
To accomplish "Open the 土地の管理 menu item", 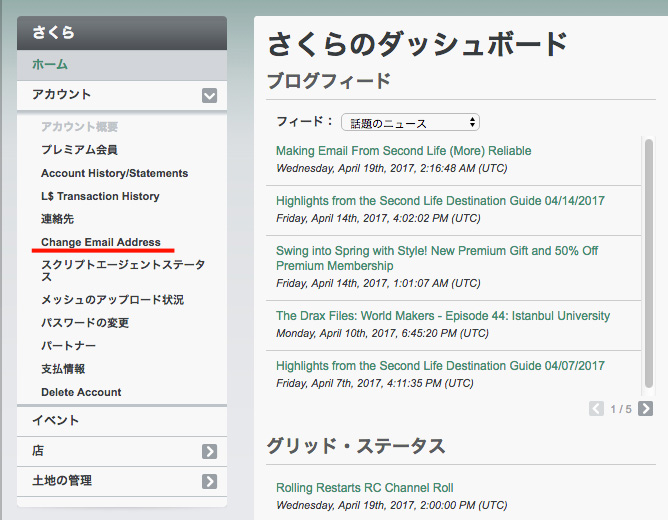I will click(x=62, y=481).
